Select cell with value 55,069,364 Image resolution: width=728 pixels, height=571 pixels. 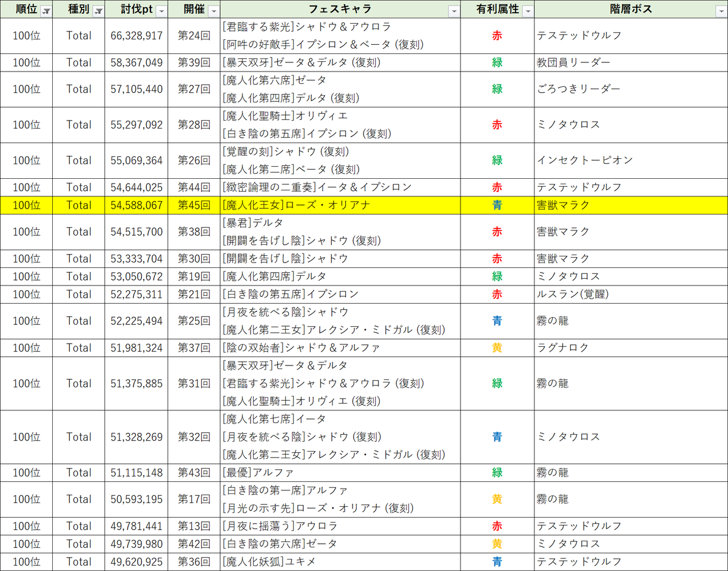(x=136, y=161)
